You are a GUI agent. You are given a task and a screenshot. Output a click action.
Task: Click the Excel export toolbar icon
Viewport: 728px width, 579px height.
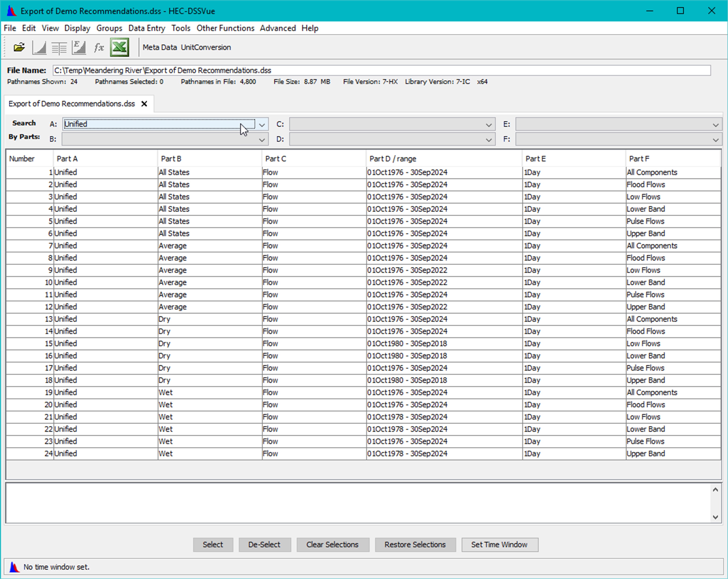pos(120,47)
